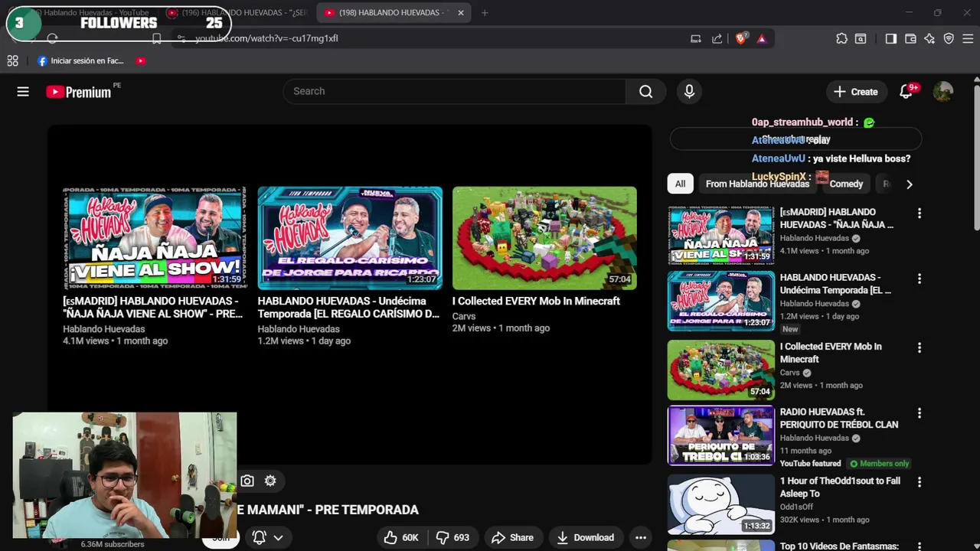
Task: Open sidebar title Top 10 Videos De Fantasmas
Action: [839, 546]
